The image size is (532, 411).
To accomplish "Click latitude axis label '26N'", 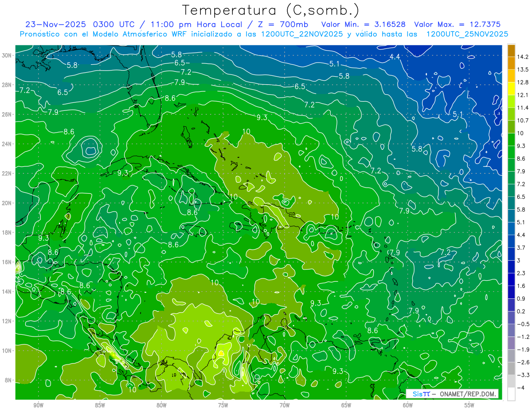I will point(7,114).
